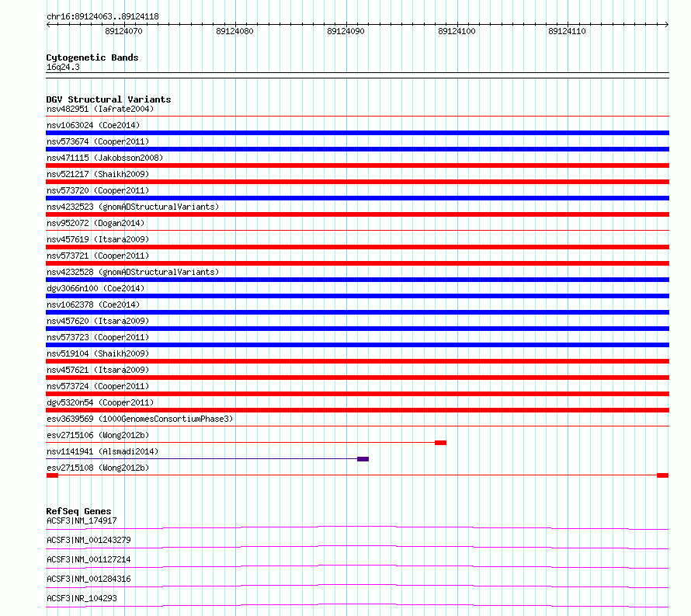The width and height of the screenshot is (691, 616).
Task: Click the chr16:89124063..89124118 region label
Action: (x=102, y=17)
